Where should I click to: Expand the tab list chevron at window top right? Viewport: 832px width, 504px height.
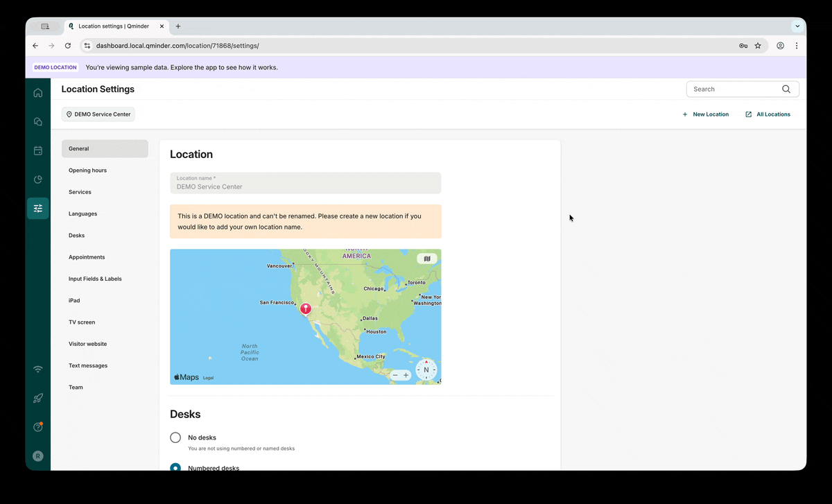(797, 26)
